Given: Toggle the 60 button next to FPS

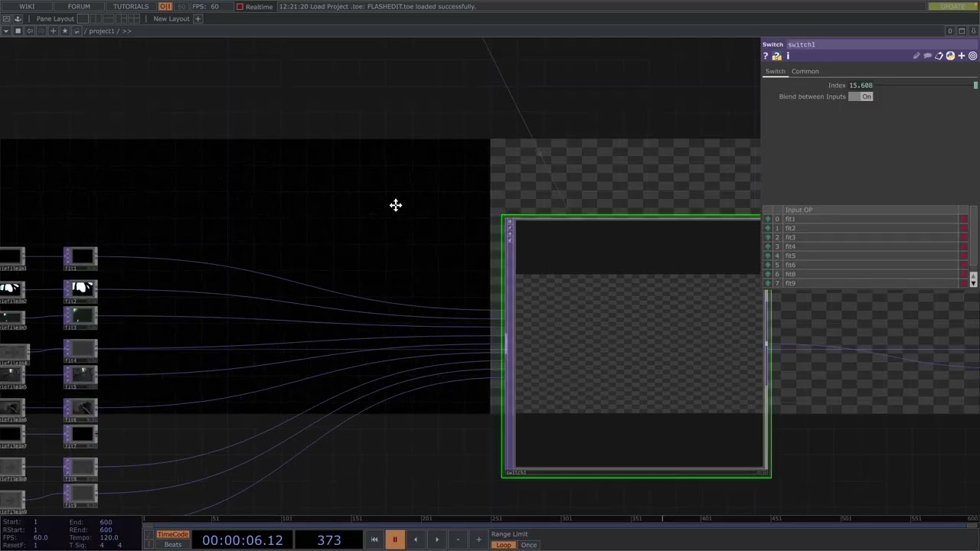Looking at the screenshot, I should click(x=181, y=6).
